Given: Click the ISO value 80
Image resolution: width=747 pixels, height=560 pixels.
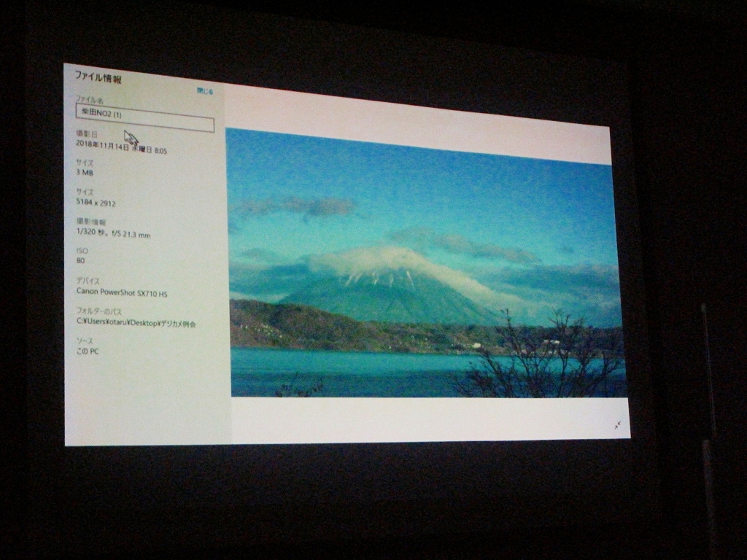Looking at the screenshot, I should tap(80, 260).
